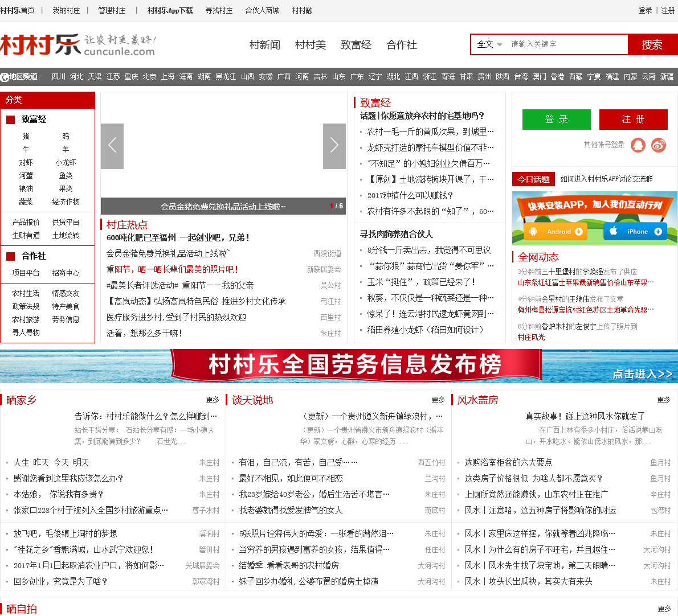Open 致富经 main navigation item
678x616 pixels.
tap(356, 45)
